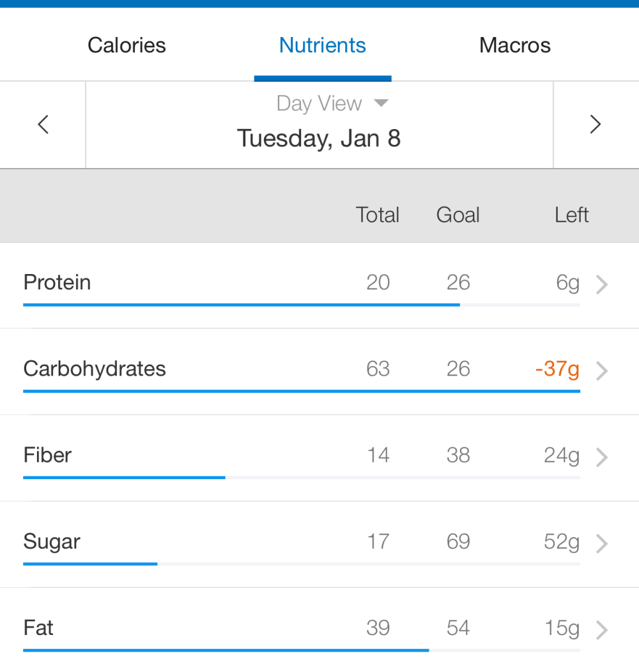Go to the next day arrow
The height and width of the screenshot is (672, 639).
click(595, 124)
